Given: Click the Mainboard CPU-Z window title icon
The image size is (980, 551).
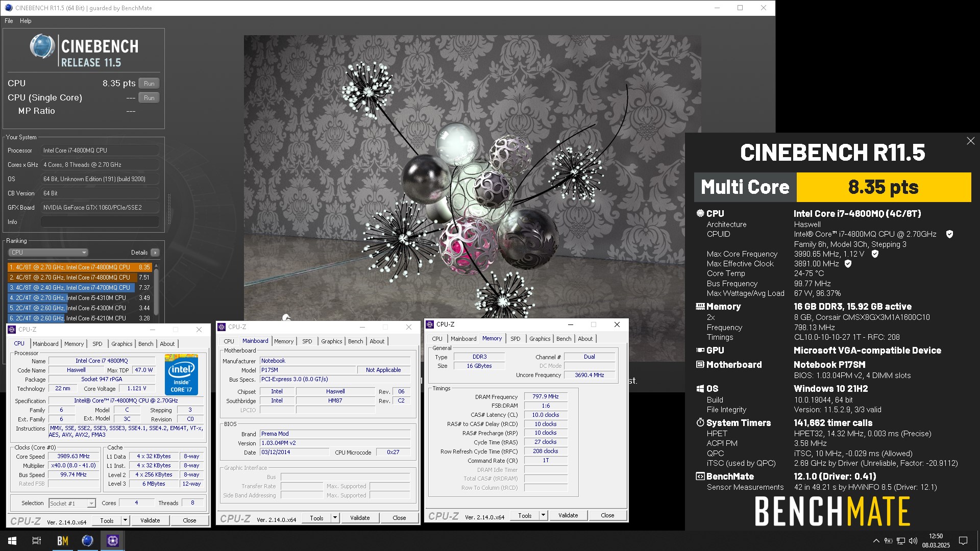Looking at the screenshot, I should coord(222,327).
